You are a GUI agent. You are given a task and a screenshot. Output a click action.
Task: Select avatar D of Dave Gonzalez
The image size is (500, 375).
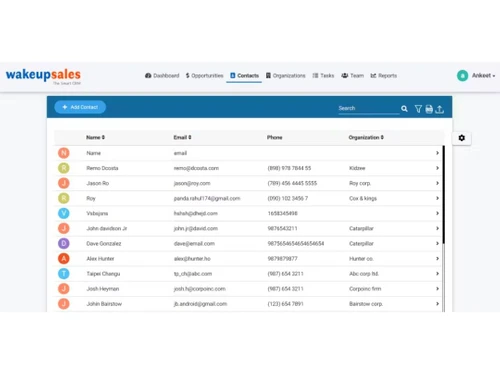(64, 243)
